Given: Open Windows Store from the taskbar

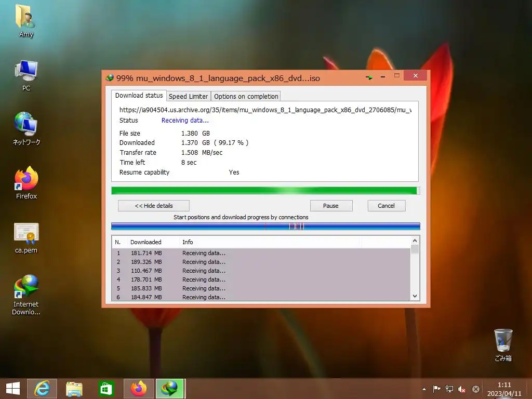Looking at the screenshot, I should point(106,389).
